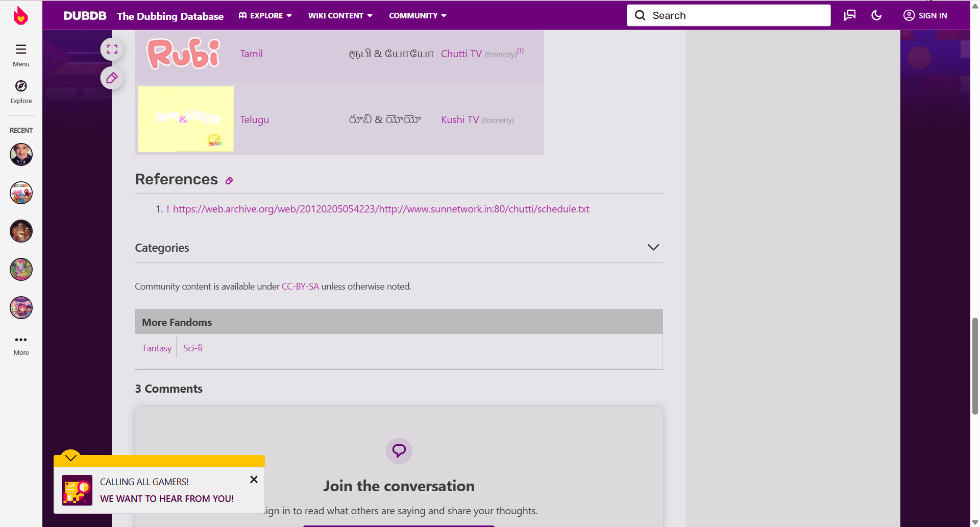The width and height of the screenshot is (980, 527).
Task: Click the page vertical scrollbar thumb
Action: [975, 366]
